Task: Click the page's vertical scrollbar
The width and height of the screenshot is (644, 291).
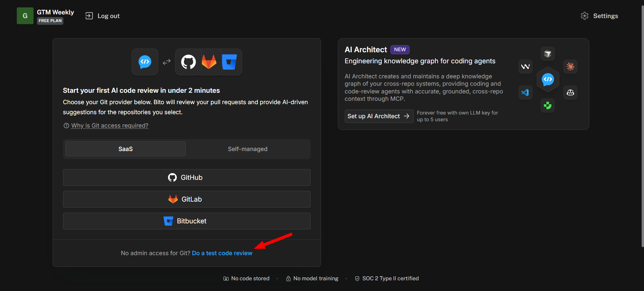Action: (642, 127)
